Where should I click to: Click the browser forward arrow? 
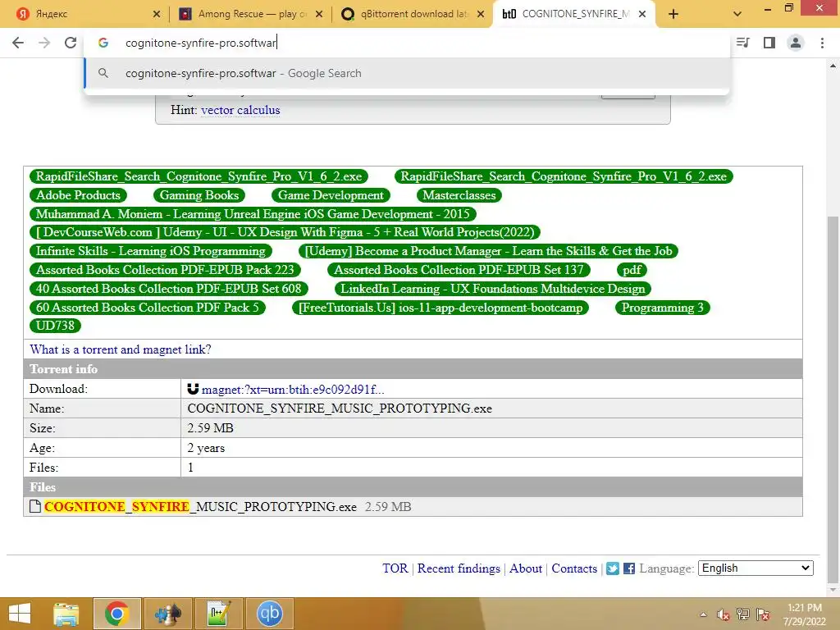point(44,43)
